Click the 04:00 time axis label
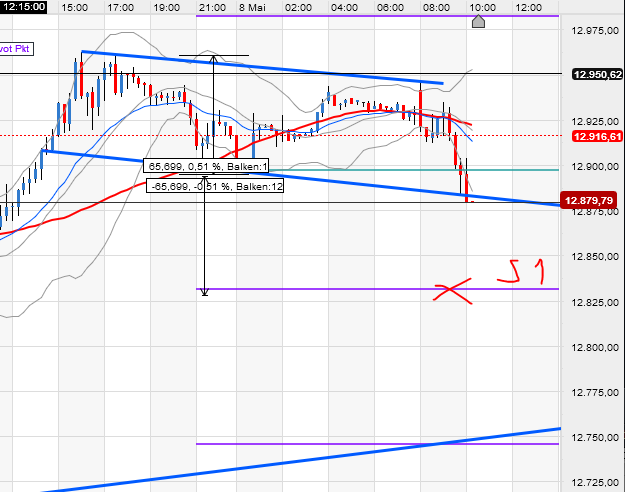Image resolution: width=625 pixels, height=492 pixels. (344, 8)
